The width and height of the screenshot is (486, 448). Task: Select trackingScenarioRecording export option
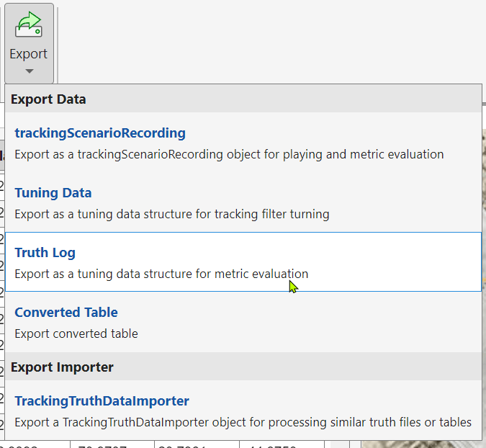100,133
